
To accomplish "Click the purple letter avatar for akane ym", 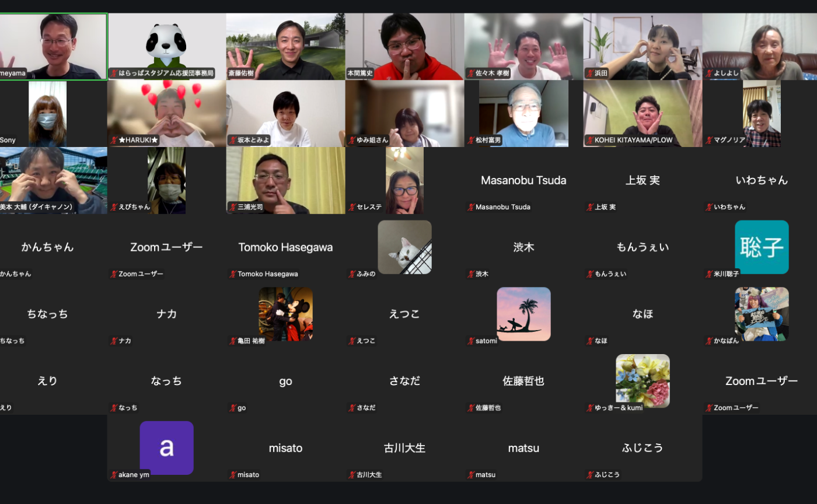I will click(x=166, y=448).
